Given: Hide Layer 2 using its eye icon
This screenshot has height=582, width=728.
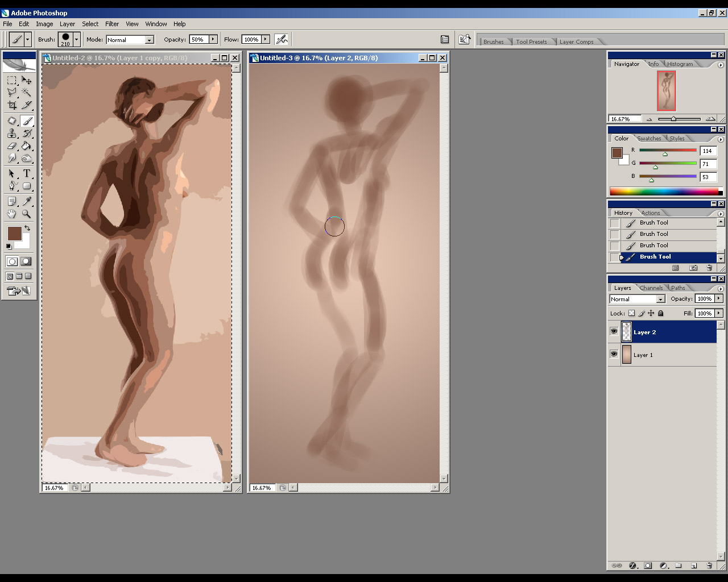Looking at the screenshot, I should (614, 331).
